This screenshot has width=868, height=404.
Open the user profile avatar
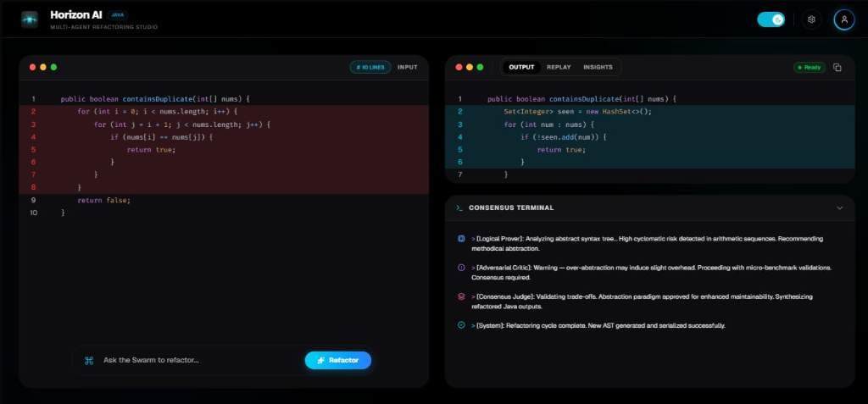click(843, 19)
